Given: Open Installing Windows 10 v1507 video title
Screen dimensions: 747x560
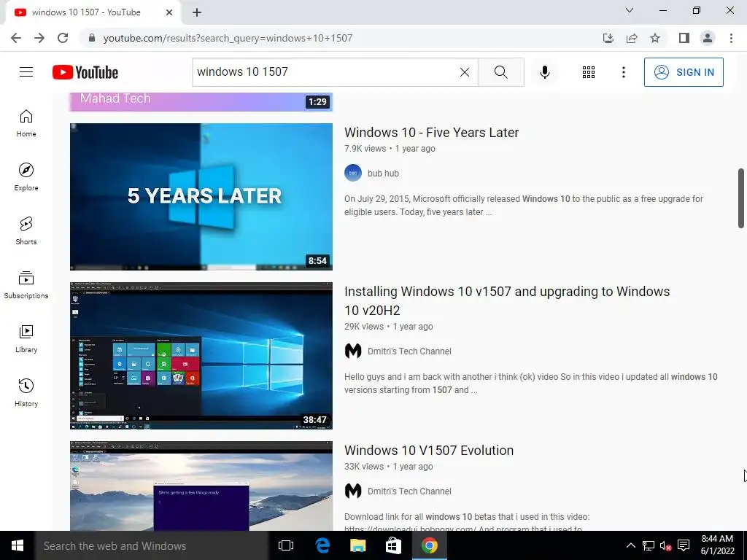Looking at the screenshot, I should (x=507, y=301).
